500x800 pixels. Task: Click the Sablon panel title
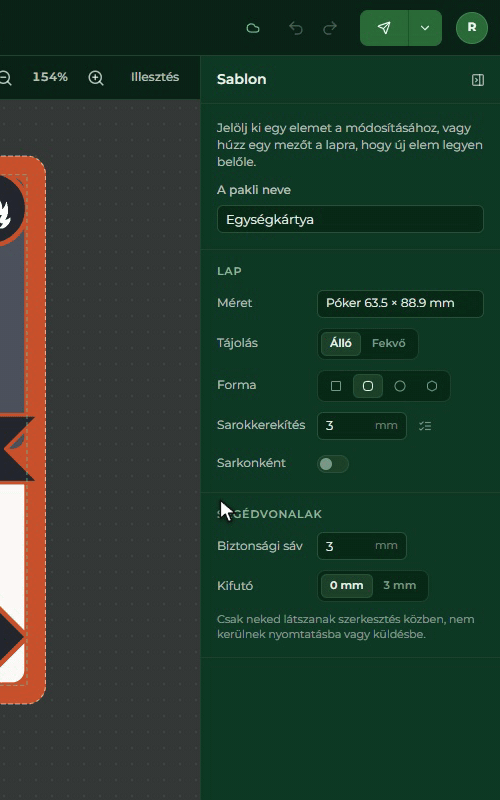(x=241, y=80)
